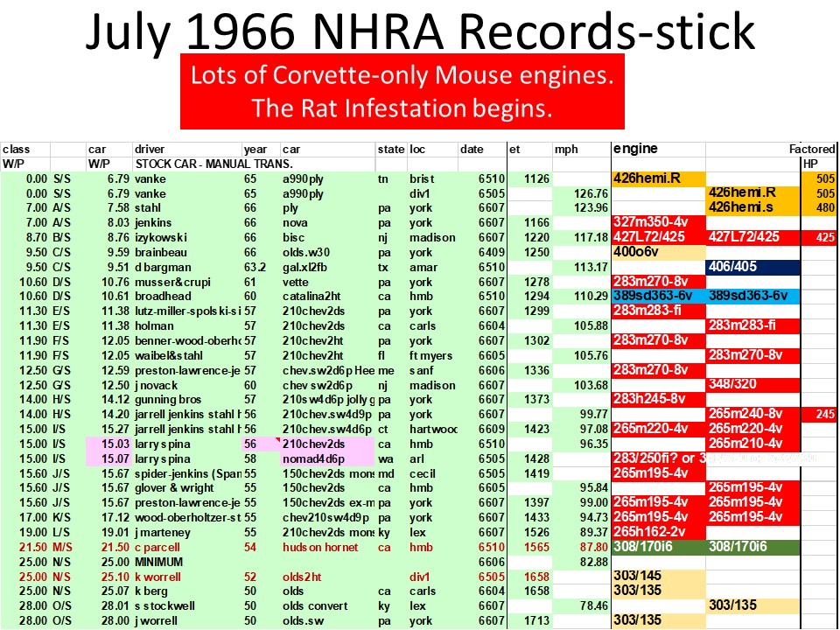Click location cell "brist"
Image resolution: width=840 pixels, height=630 pixels.
point(422,178)
